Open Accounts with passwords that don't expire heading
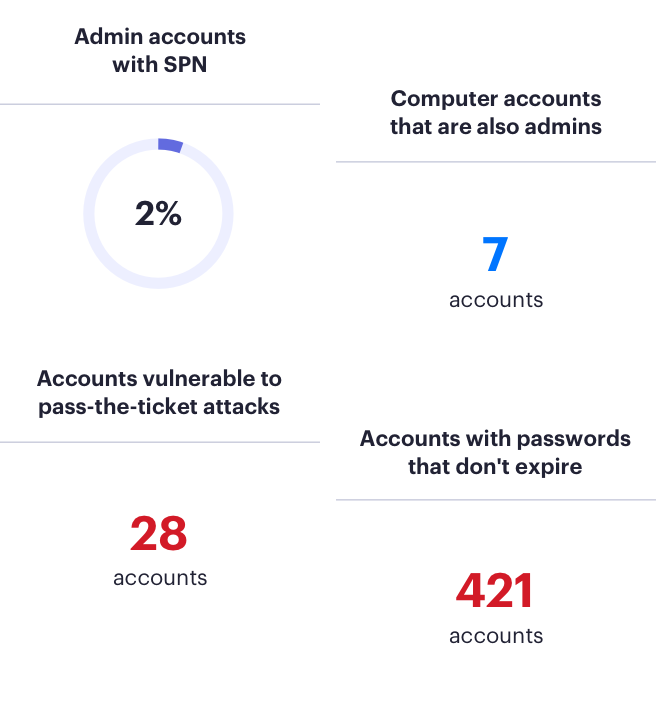This screenshot has height=718, width=656. pyautogui.click(x=495, y=452)
